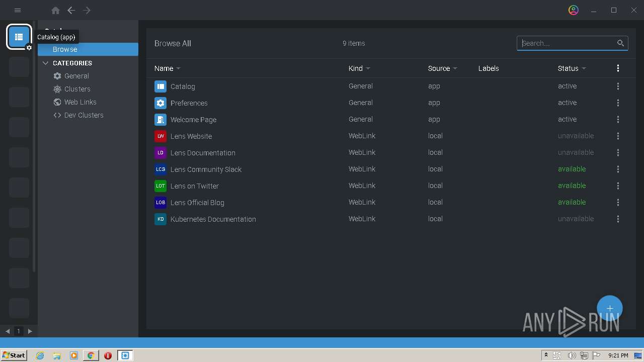Click the LOB Official Blog avatar
Image resolution: width=644 pixels, height=362 pixels.
tap(160, 203)
